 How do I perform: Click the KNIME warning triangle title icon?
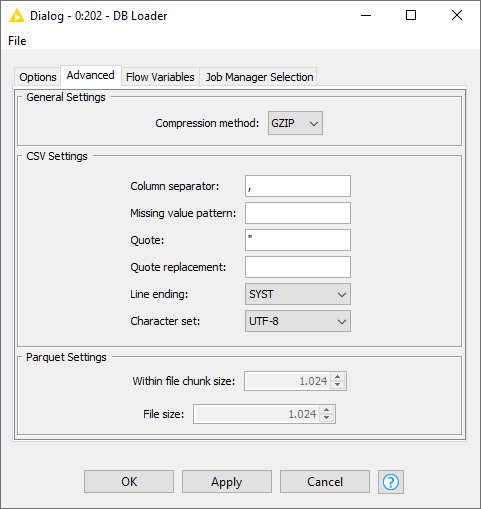tap(17, 16)
